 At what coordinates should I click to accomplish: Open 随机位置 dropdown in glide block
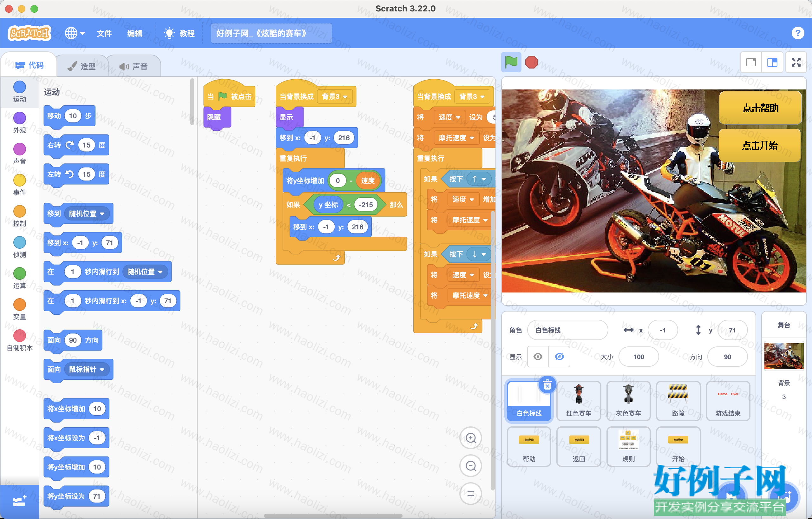click(145, 272)
